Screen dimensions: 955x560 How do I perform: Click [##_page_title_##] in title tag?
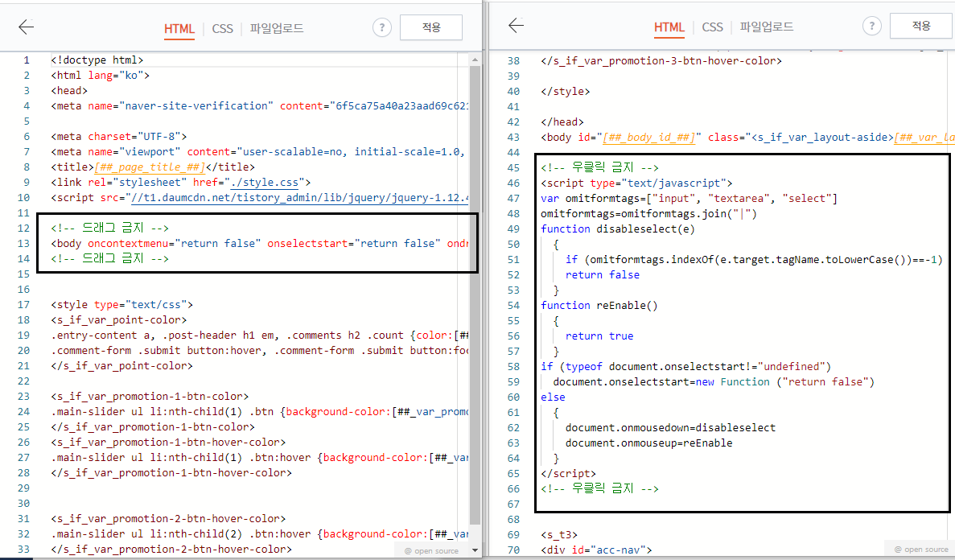[x=150, y=167]
